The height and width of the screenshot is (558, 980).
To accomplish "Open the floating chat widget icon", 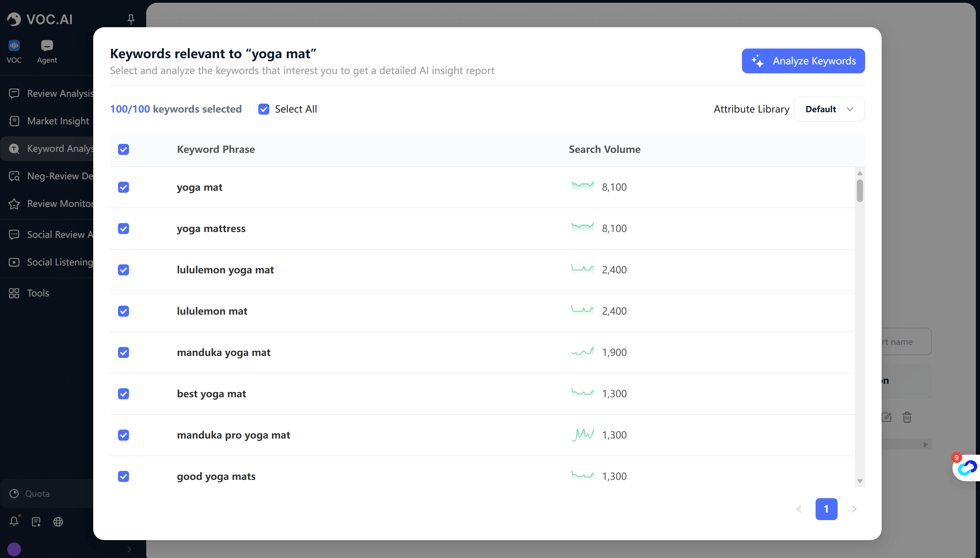I will (x=967, y=467).
